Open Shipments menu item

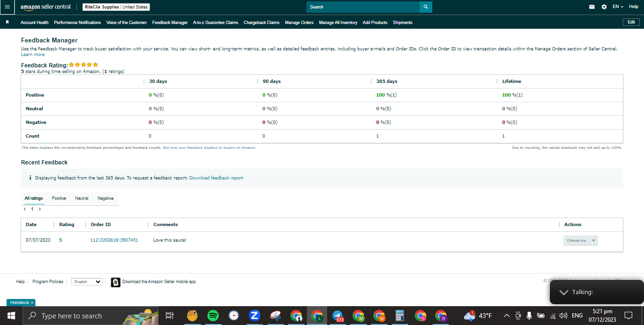(x=403, y=23)
